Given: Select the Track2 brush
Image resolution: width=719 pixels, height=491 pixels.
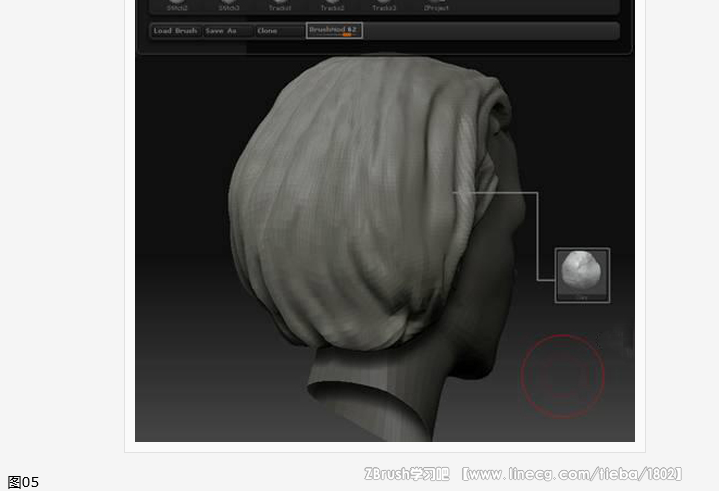Looking at the screenshot, I should [332, 6].
